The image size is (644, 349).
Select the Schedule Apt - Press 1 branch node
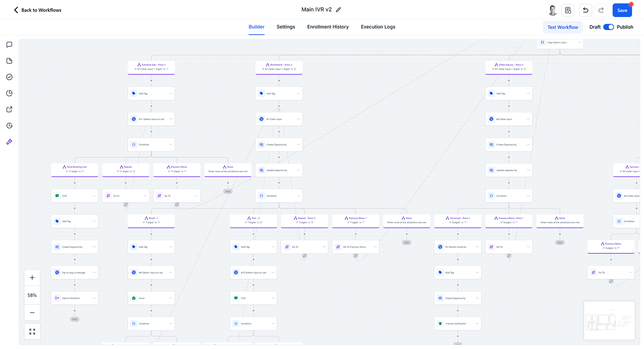click(151, 67)
